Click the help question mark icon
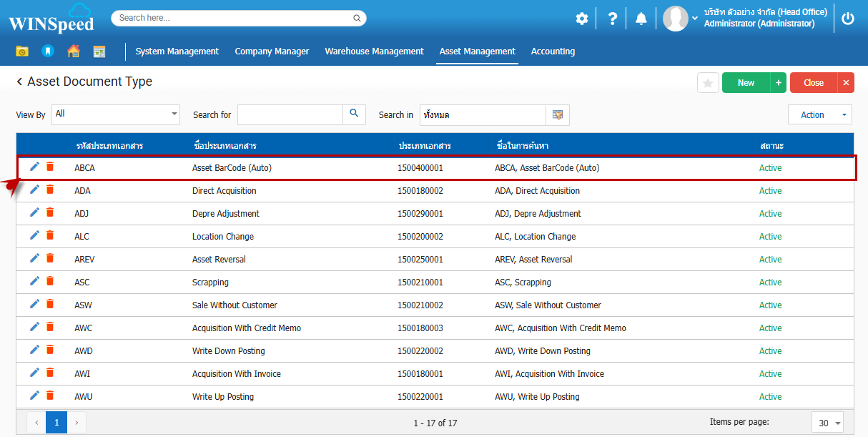868x437 pixels. click(x=612, y=19)
